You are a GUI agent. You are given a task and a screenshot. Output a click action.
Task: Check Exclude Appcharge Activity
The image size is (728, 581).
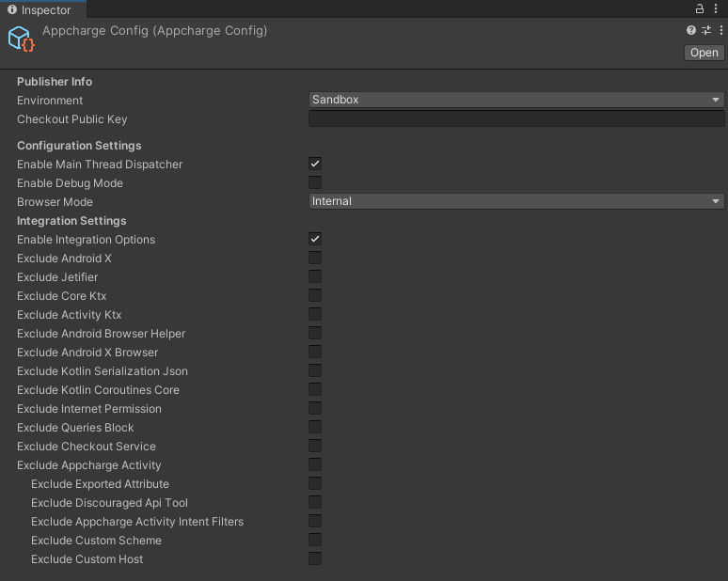coord(315,464)
